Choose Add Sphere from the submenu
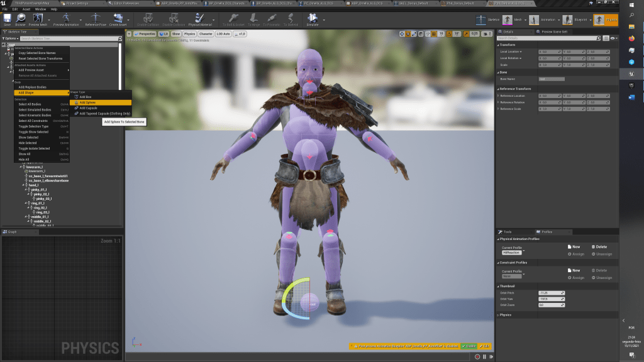Viewport: 644px width, 362px height. [88, 102]
